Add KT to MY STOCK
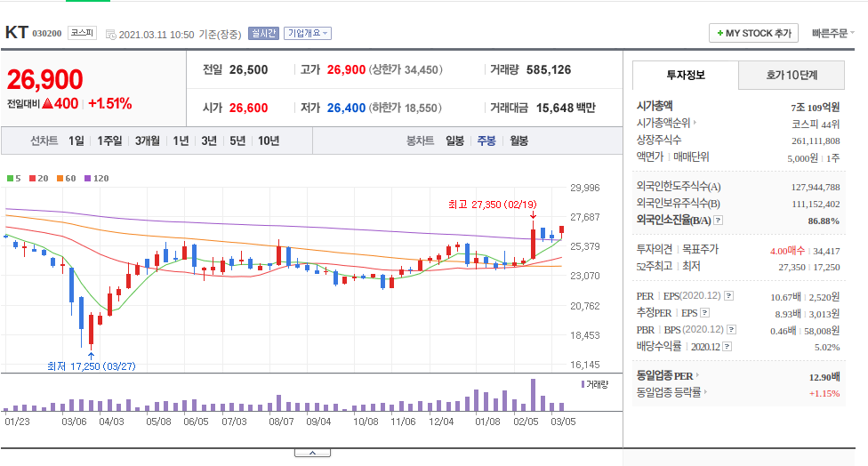The image size is (868, 466). point(753,33)
